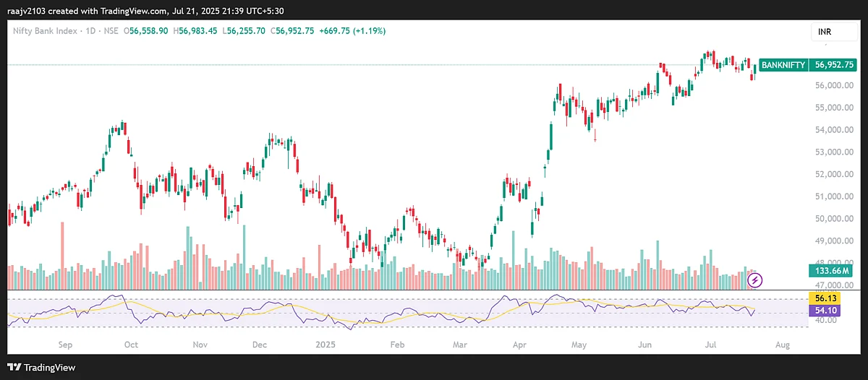Click the BANKNIFTY price label tag
Image resolution: width=868 pixels, height=380 pixels.
pyautogui.click(x=783, y=64)
